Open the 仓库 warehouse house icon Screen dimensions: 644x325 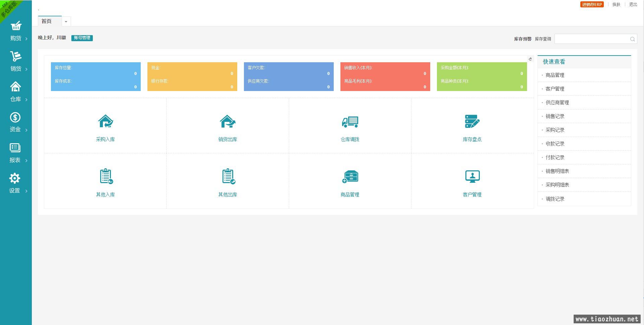15,87
